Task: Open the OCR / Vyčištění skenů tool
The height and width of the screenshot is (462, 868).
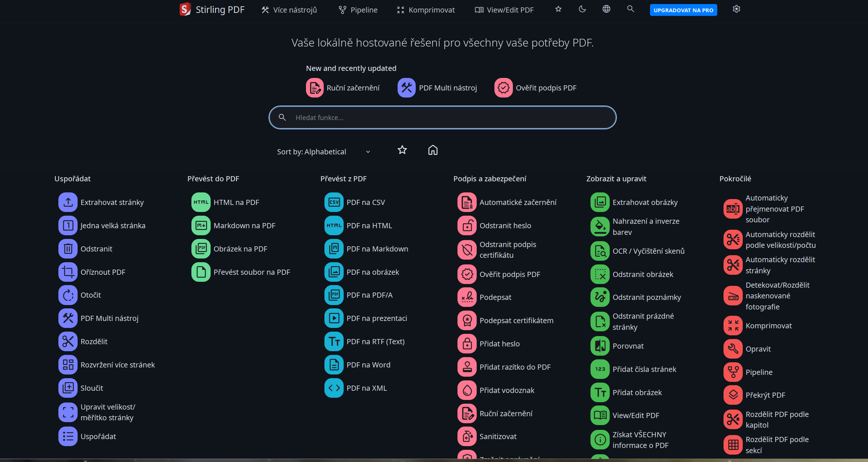Action: [x=648, y=251]
